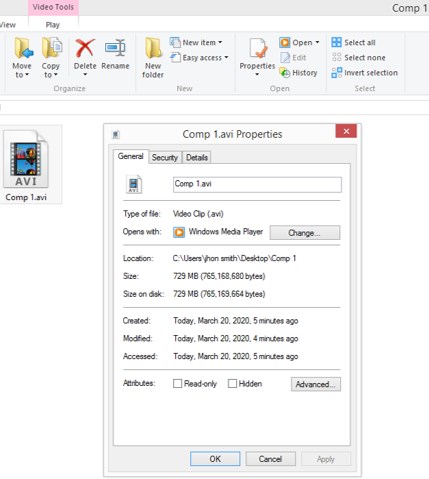
Task: Click the History icon in ribbon
Action: coord(285,72)
